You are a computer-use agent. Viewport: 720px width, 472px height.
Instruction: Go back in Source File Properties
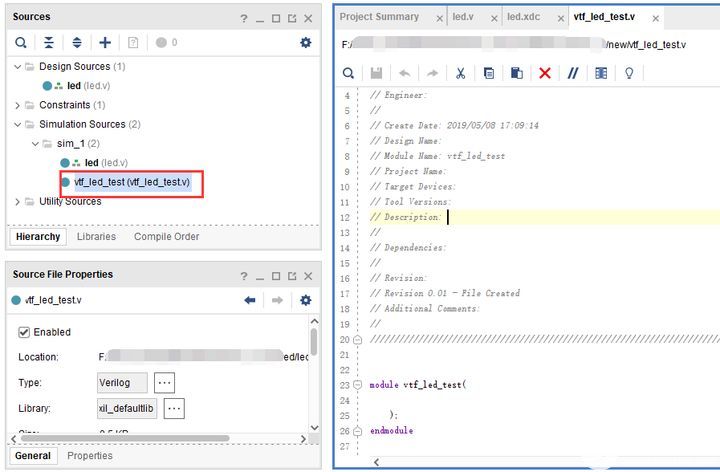click(x=250, y=300)
